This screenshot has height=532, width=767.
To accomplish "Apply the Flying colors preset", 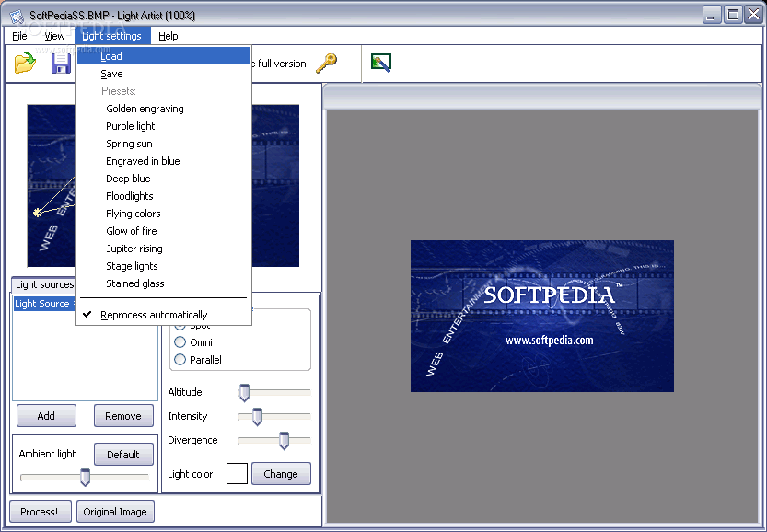I will tap(163, 214).
